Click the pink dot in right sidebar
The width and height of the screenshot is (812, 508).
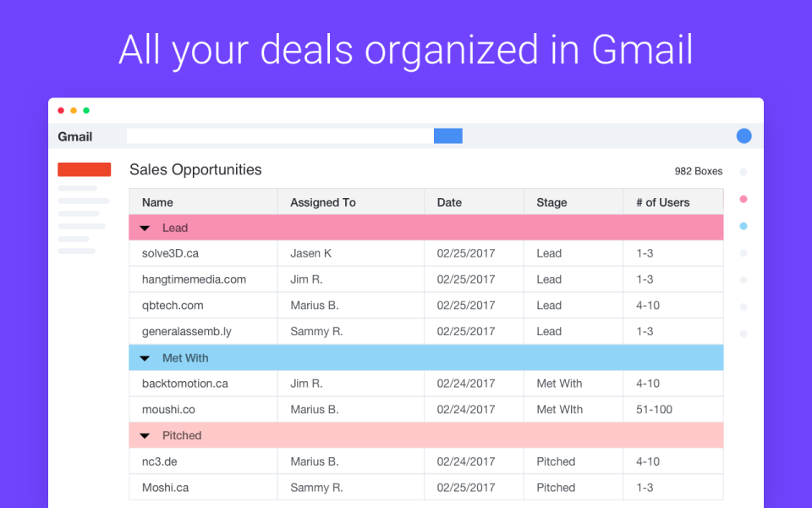coord(743,199)
